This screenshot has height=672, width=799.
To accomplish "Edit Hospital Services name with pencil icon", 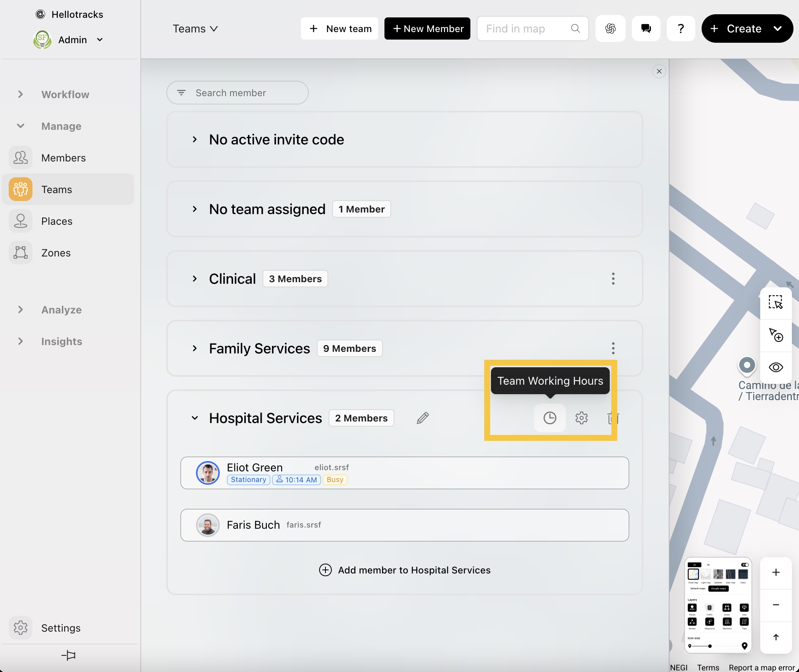I will [x=422, y=418].
